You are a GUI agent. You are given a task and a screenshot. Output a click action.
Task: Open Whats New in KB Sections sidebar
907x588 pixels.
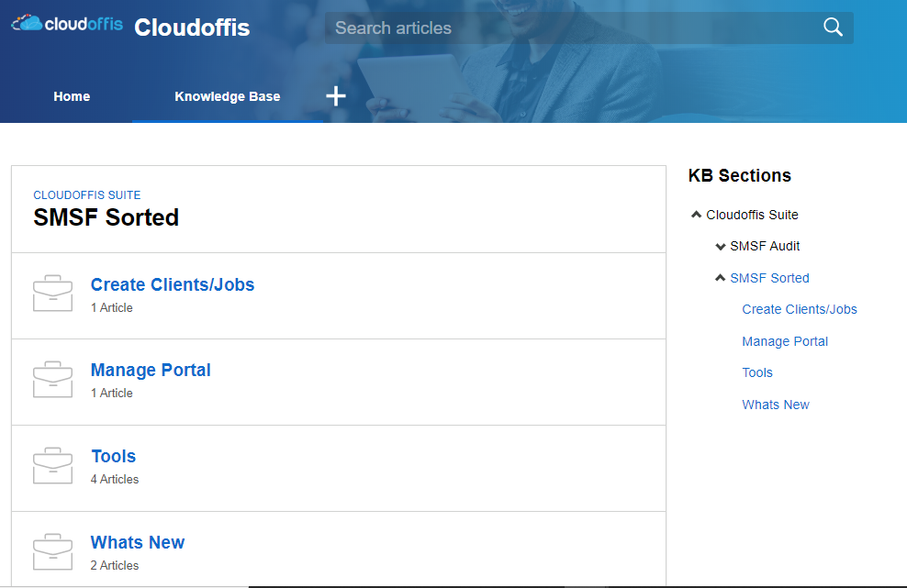(776, 405)
